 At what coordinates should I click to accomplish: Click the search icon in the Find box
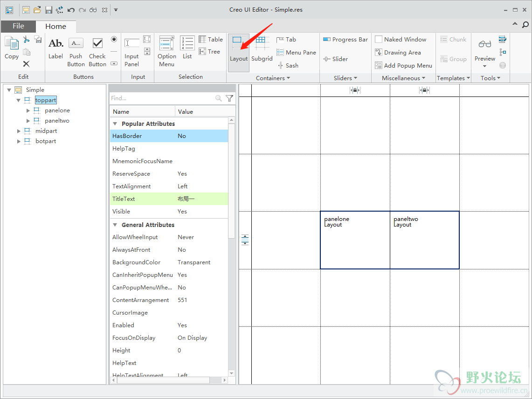[219, 98]
